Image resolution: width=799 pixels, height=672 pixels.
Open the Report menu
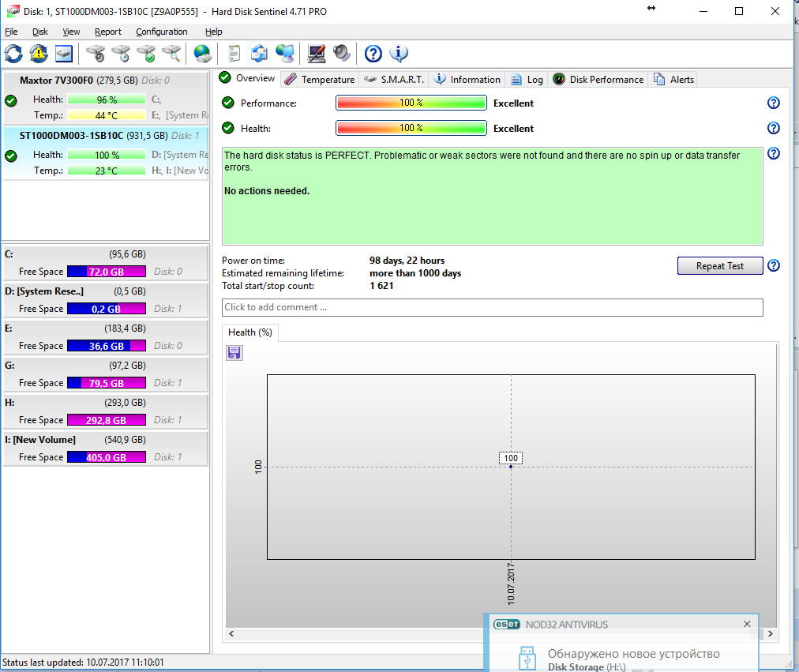tap(107, 32)
